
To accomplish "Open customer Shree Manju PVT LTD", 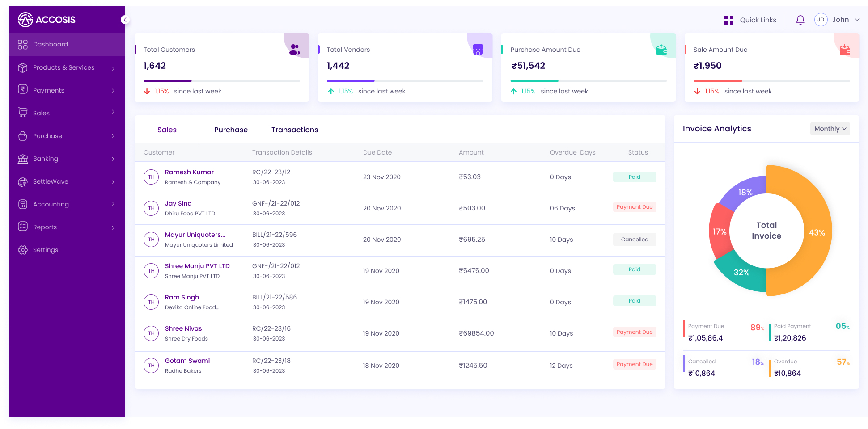I will click(x=197, y=266).
